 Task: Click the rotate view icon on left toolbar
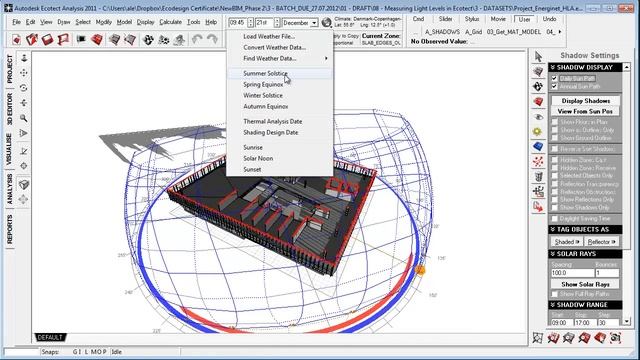coord(24,88)
